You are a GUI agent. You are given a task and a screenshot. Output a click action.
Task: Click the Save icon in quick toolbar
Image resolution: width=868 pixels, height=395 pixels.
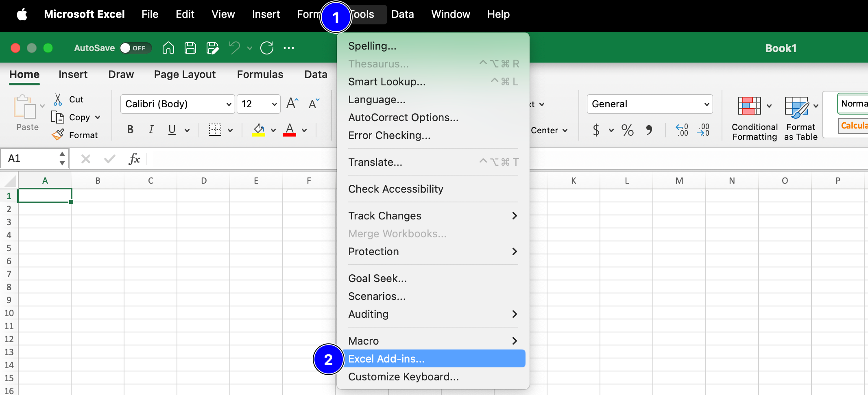tap(190, 48)
